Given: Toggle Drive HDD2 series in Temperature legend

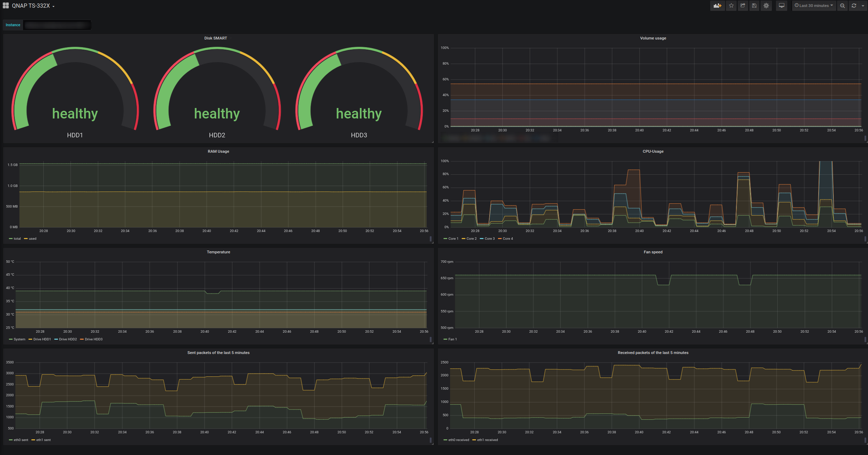Looking at the screenshot, I should coord(65,339).
